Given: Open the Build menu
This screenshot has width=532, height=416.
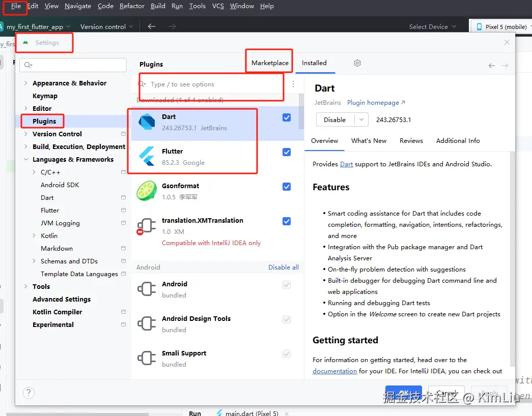Looking at the screenshot, I should 158,6.
